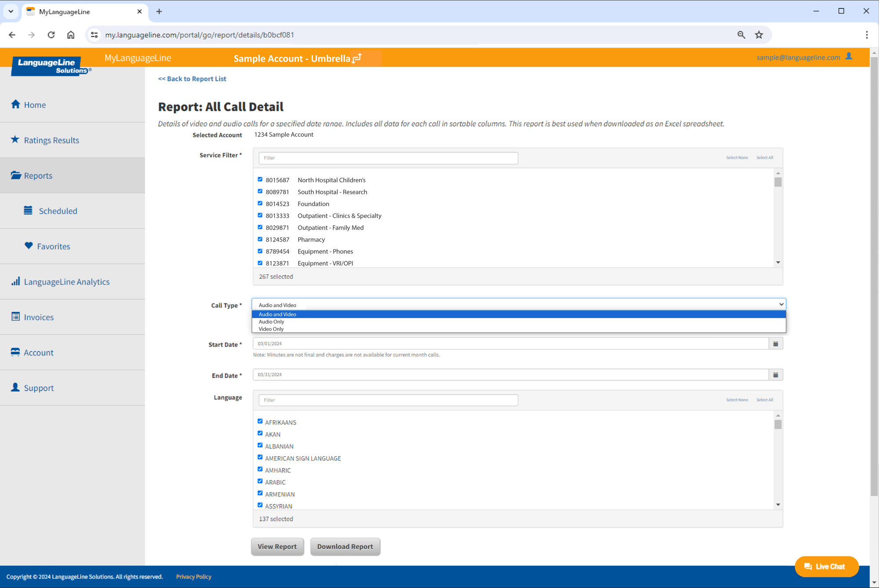This screenshot has height=588, width=879.
Task: Click the Service Filter text field
Action: (x=388, y=158)
